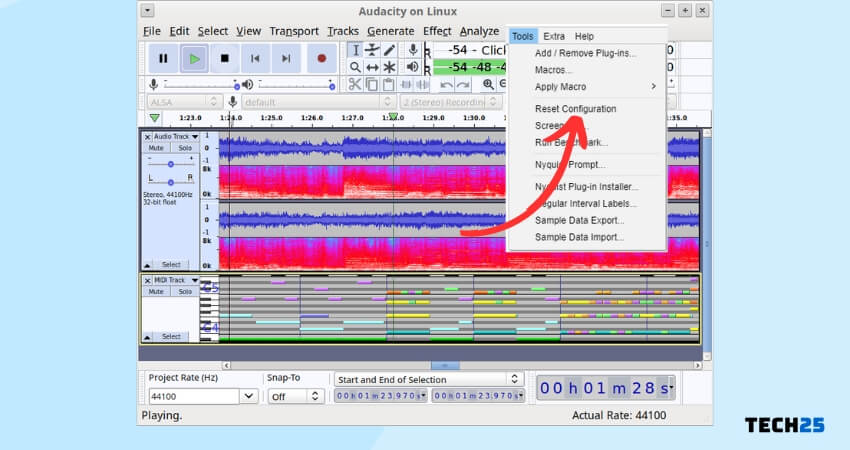The height and width of the screenshot is (450, 850).
Task: Click the recording meter microphone icon
Action: pyautogui.click(x=413, y=50)
